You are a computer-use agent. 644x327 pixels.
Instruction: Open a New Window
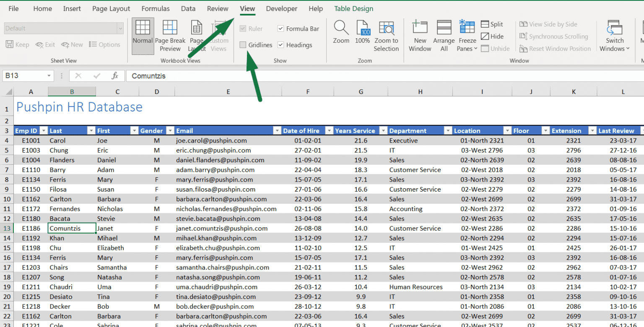click(x=419, y=35)
